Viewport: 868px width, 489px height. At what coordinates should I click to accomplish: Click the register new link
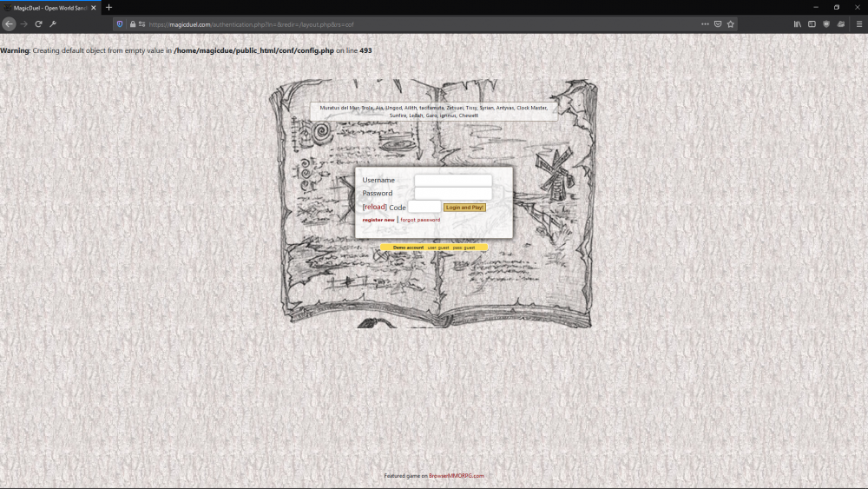[378, 220]
